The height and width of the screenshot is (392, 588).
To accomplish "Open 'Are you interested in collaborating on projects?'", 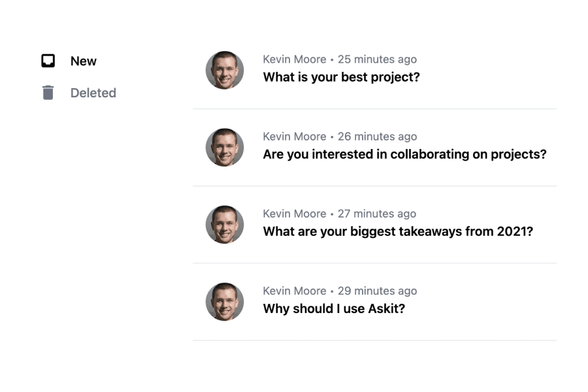I will click(x=404, y=154).
